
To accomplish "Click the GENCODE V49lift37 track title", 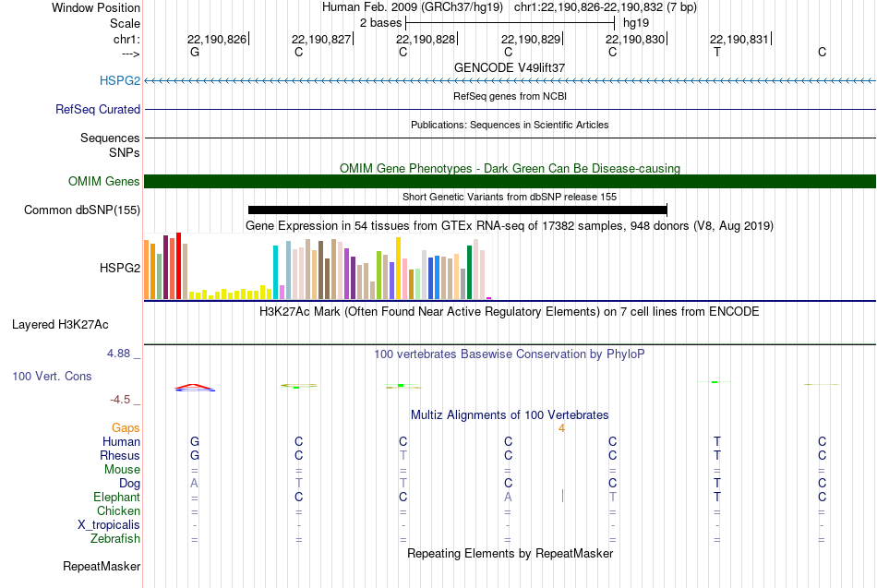I will click(x=510, y=67).
